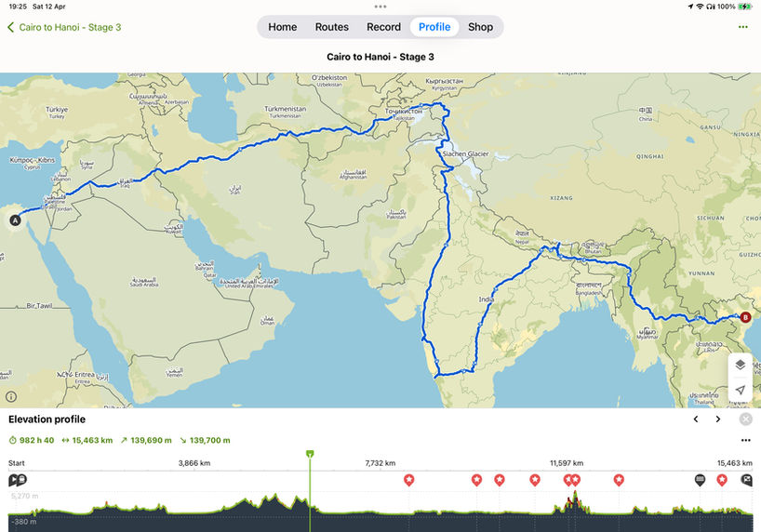Go to previous elevation segment
The image size is (761, 532).
[x=696, y=419]
